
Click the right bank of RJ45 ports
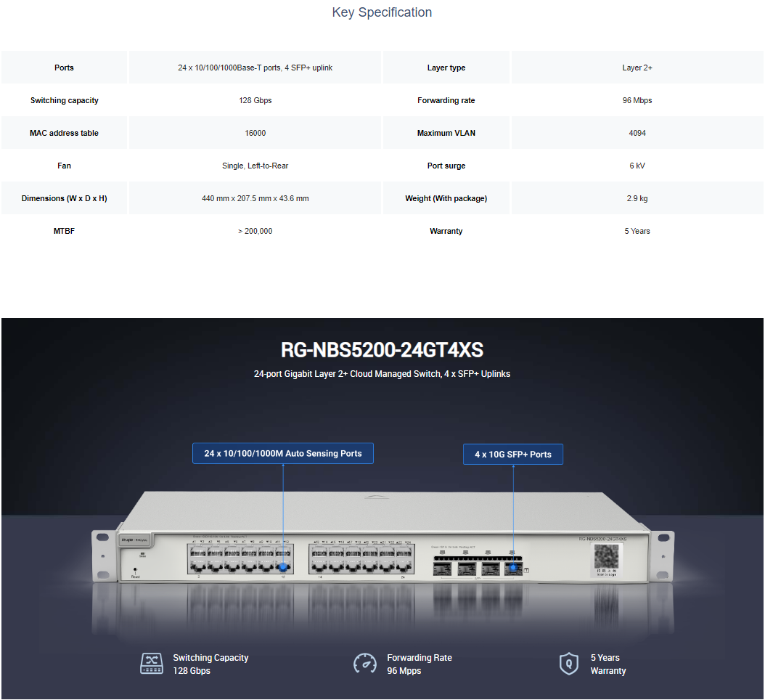tap(361, 559)
